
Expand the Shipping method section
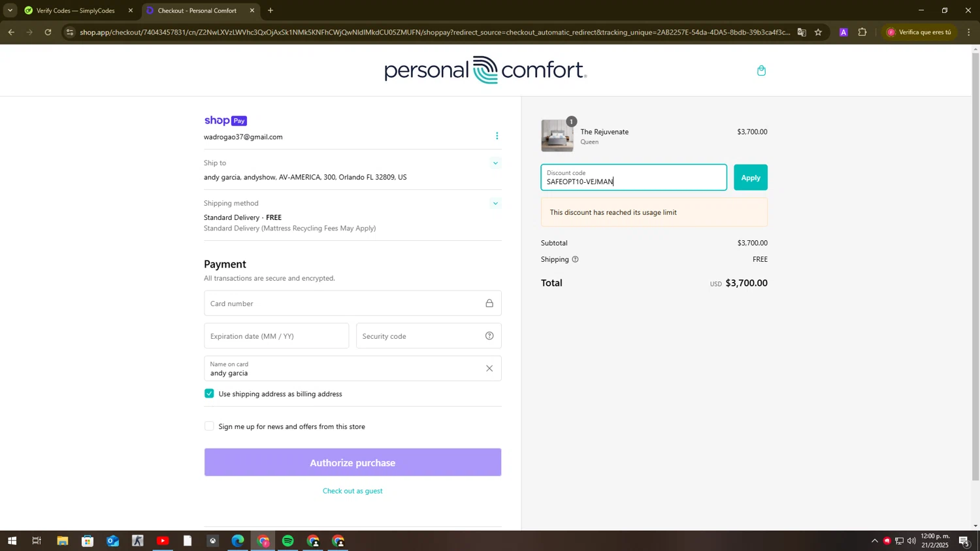pyautogui.click(x=495, y=204)
